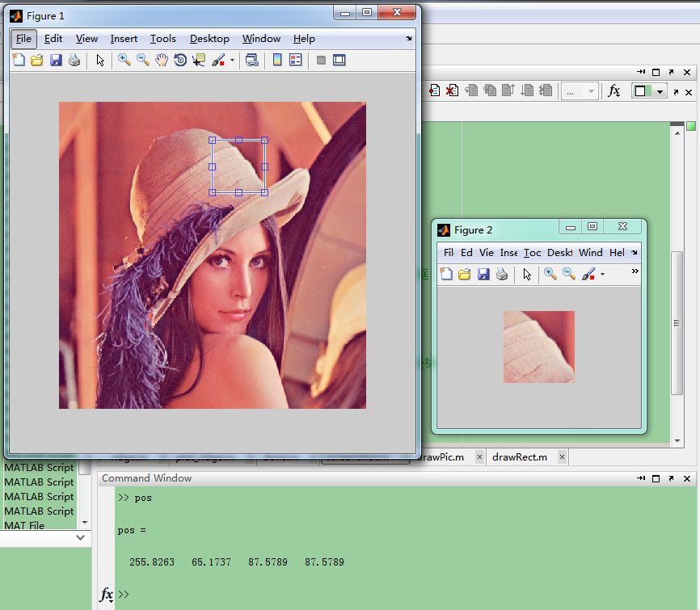Image resolution: width=700 pixels, height=610 pixels.
Task: Click bottom-right corner handle of selection rectangle
Action: [x=265, y=192]
